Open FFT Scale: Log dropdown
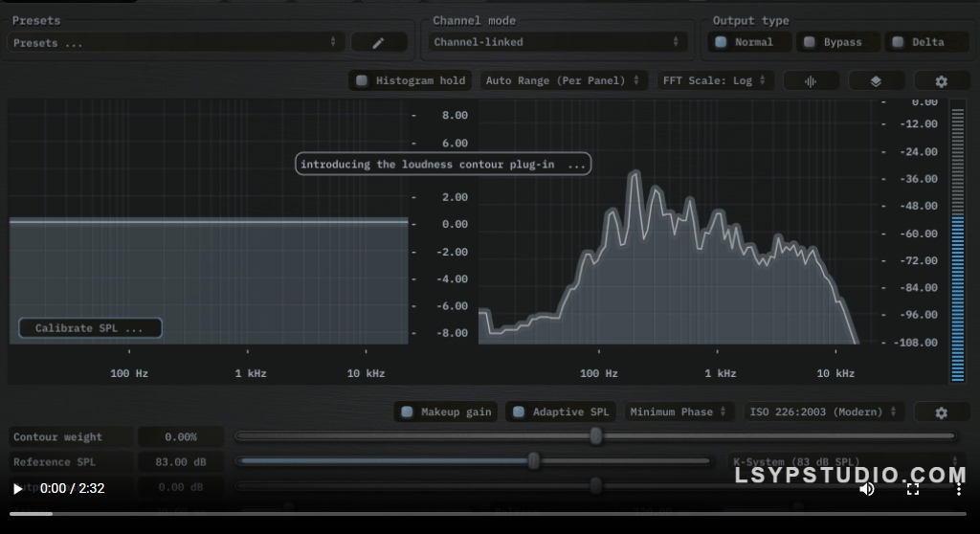 (x=714, y=80)
